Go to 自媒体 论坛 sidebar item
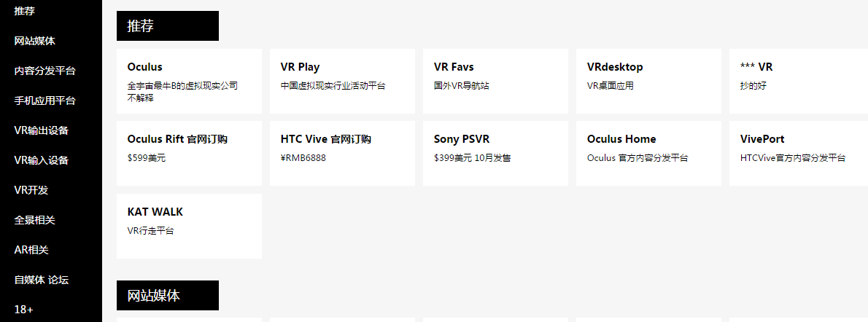Screen dimensions: 868x322 (41, 280)
